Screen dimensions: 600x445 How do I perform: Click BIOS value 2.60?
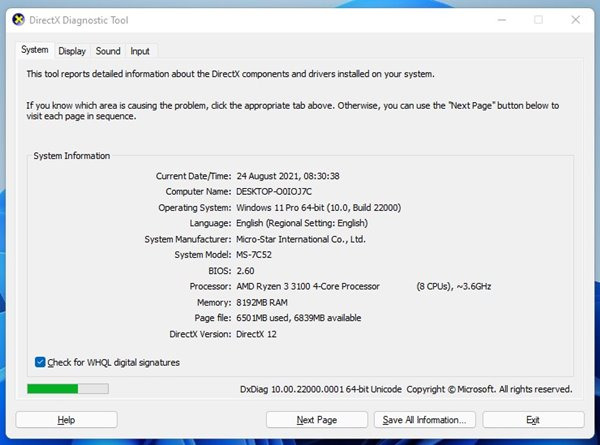click(x=245, y=271)
